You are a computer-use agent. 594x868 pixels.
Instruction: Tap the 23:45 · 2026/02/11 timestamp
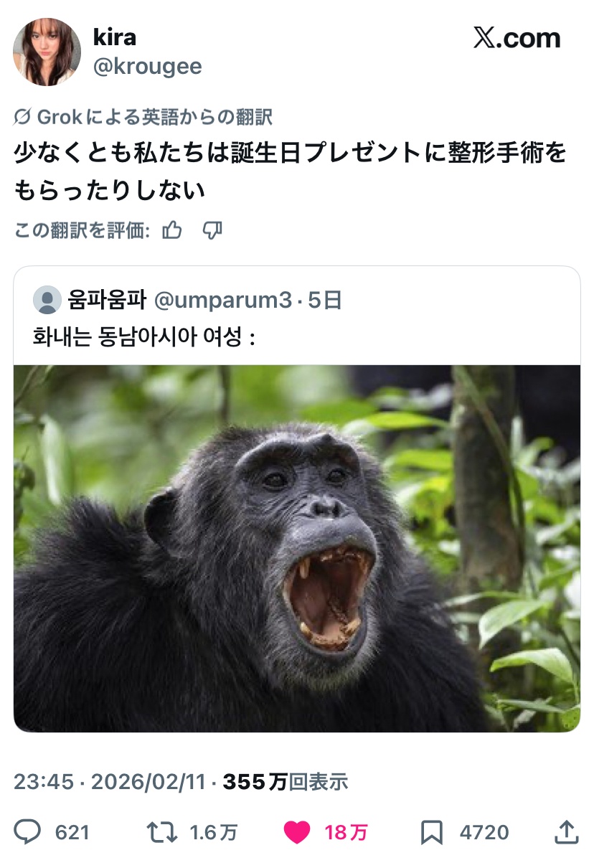click(x=110, y=781)
